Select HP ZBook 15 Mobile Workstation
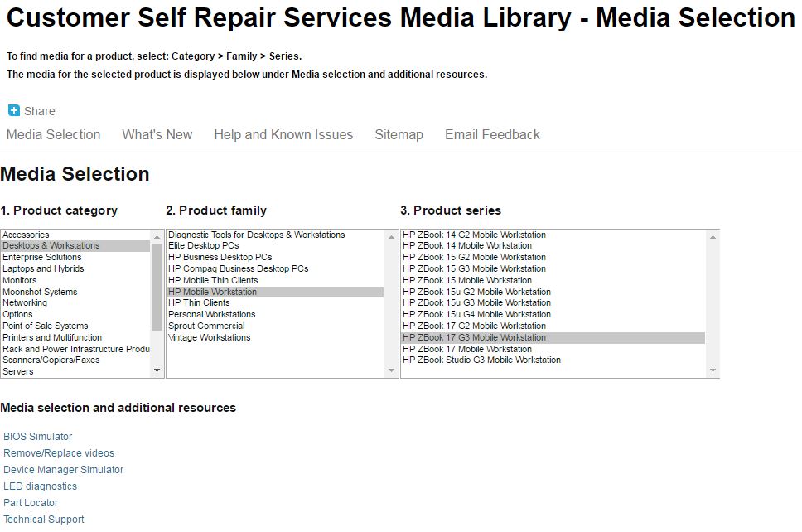 [553, 280]
